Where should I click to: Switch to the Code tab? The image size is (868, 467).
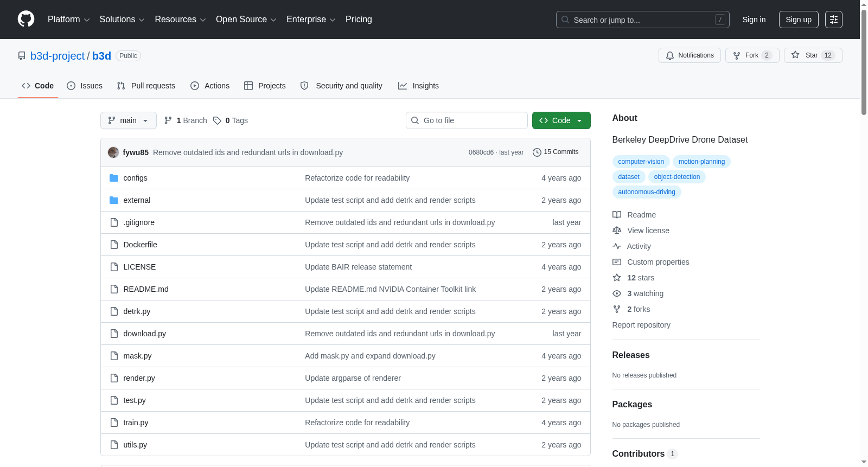pyautogui.click(x=38, y=86)
